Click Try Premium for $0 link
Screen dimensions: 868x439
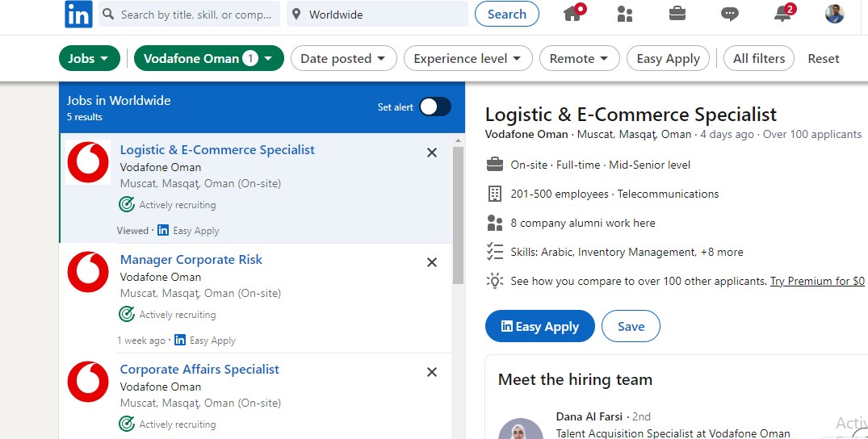(817, 281)
